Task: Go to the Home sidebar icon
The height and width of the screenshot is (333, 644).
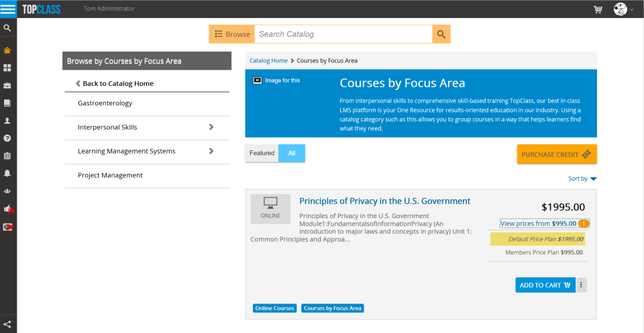Action: point(7,50)
